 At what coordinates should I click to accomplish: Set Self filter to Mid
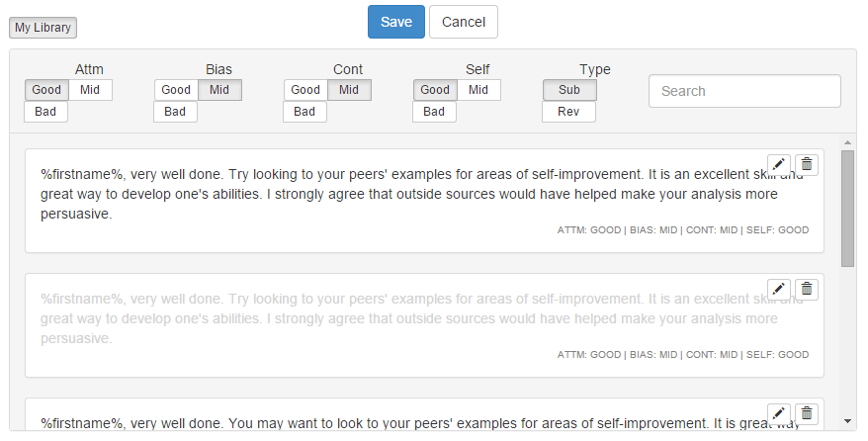click(x=478, y=90)
